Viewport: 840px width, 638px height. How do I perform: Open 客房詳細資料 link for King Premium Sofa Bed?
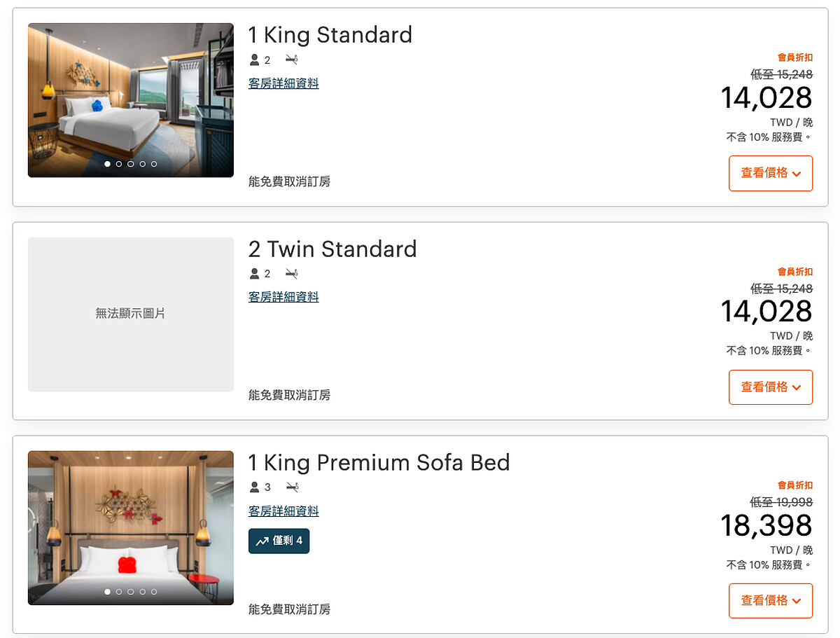click(x=283, y=511)
